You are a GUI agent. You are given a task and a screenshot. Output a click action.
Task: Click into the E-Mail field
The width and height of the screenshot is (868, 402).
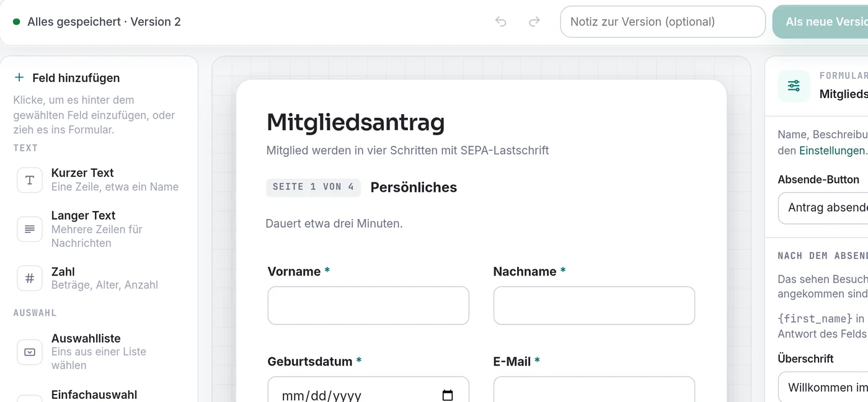(594, 390)
